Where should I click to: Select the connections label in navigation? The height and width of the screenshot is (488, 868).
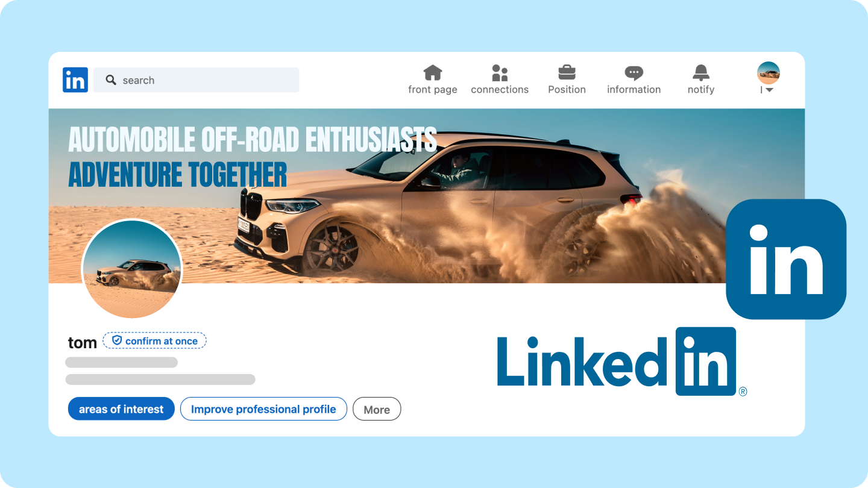pos(500,90)
